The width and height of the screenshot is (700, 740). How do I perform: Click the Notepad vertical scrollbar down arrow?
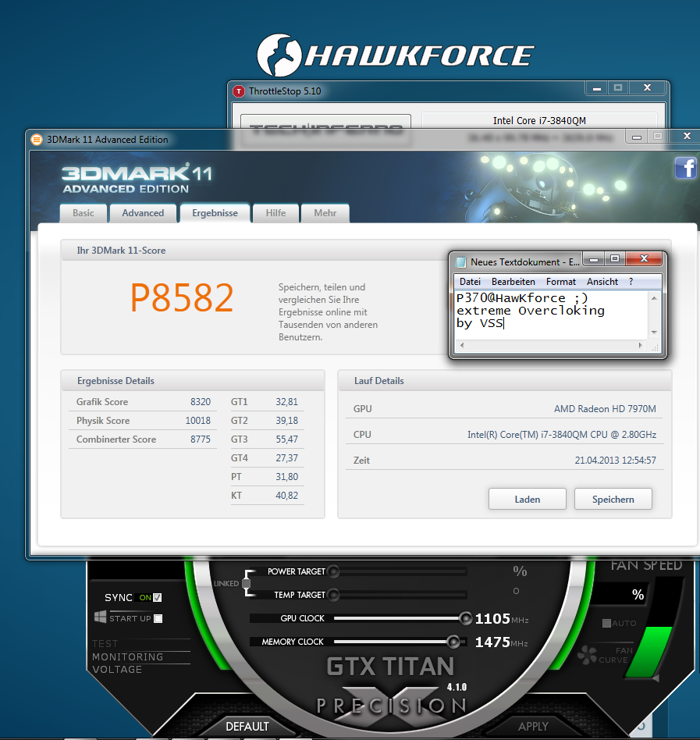point(655,333)
